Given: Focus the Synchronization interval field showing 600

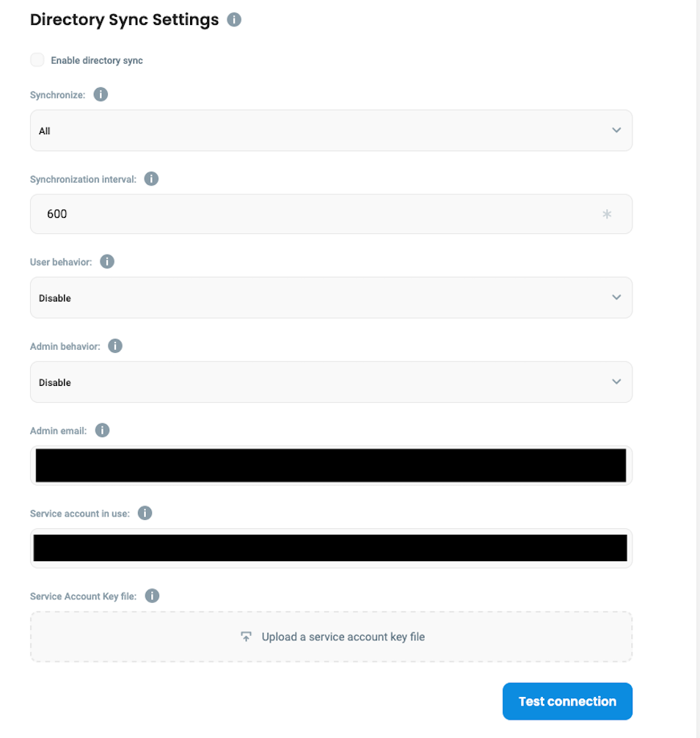Looking at the screenshot, I should pyautogui.click(x=316, y=214).
